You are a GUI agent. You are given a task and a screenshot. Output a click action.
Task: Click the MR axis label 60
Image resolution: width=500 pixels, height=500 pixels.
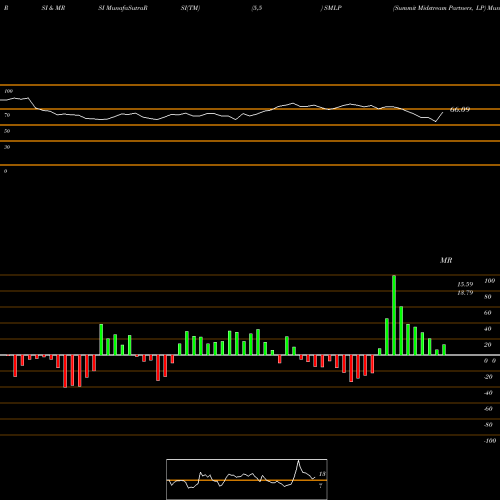[x=488, y=313]
